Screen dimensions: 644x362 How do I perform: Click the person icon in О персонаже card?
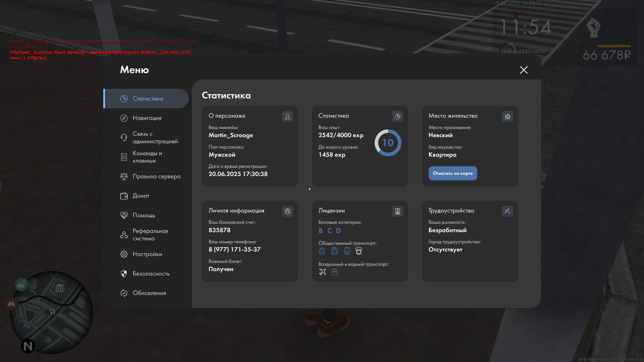tap(287, 116)
